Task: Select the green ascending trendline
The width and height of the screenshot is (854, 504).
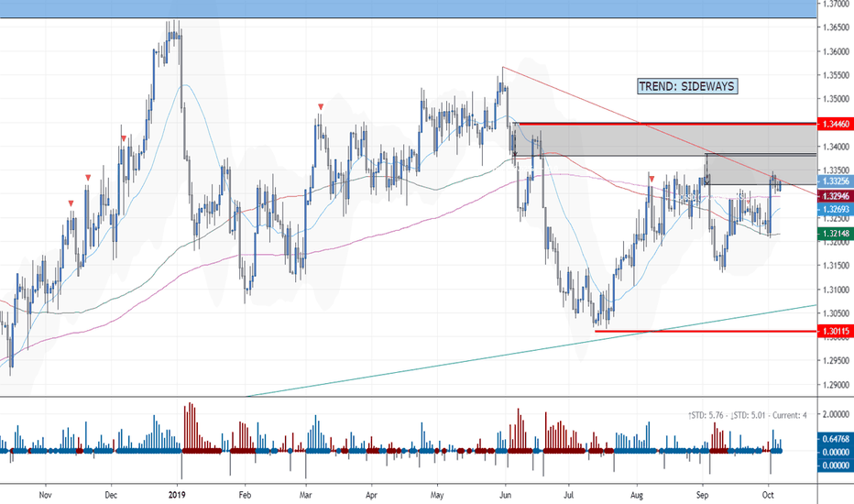Action: click(x=531, y=351)
